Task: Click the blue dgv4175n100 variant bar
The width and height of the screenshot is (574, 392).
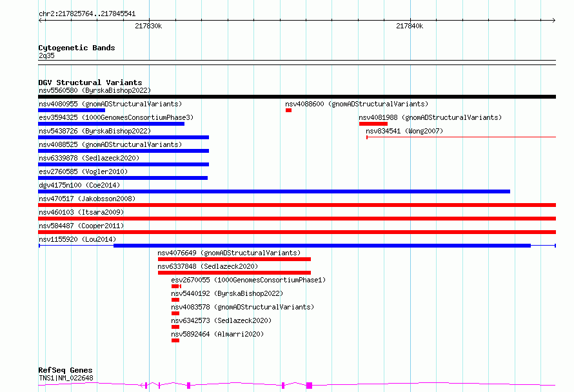Action: pyautogui.click(x=274, y=191)
